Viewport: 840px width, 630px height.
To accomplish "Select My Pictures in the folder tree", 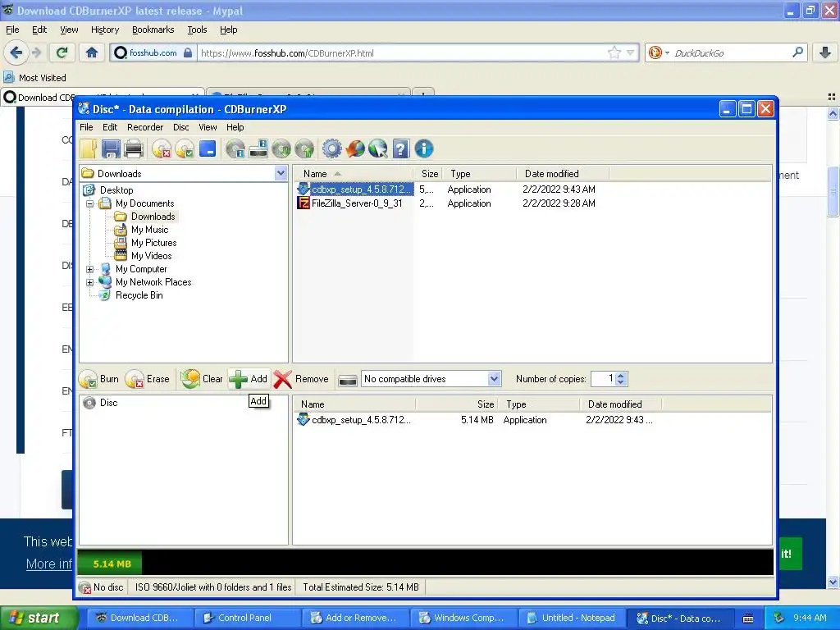I will pyautogui.click(x=153, y=243).
